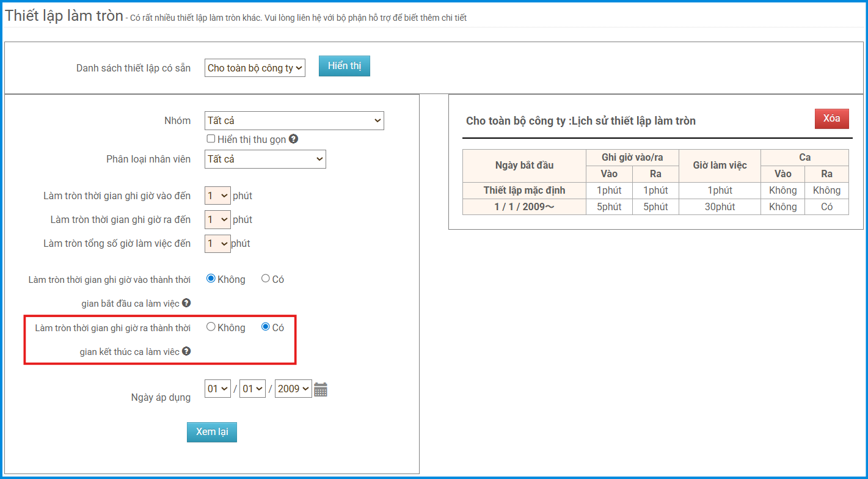Select Không for clock-out shift end rounding
This screenshot has width=868, height=479.
pyautogui.click(x=211, y=327)
